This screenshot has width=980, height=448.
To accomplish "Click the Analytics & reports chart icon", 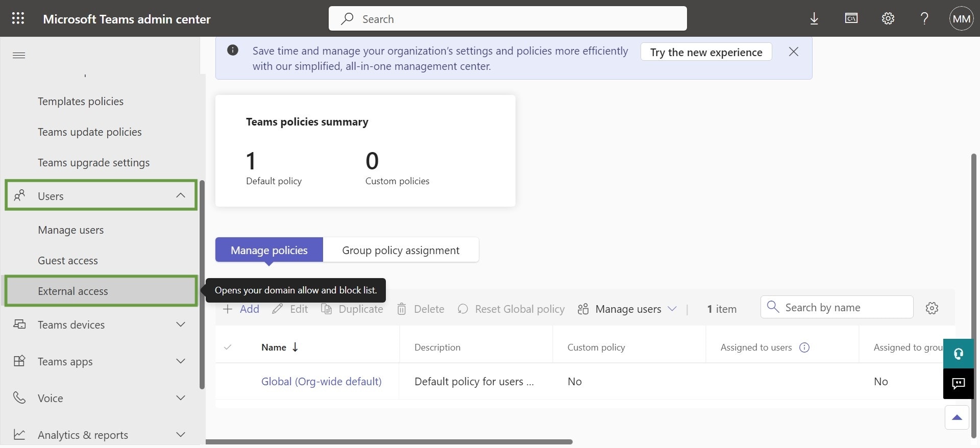I will coord(19,434).
